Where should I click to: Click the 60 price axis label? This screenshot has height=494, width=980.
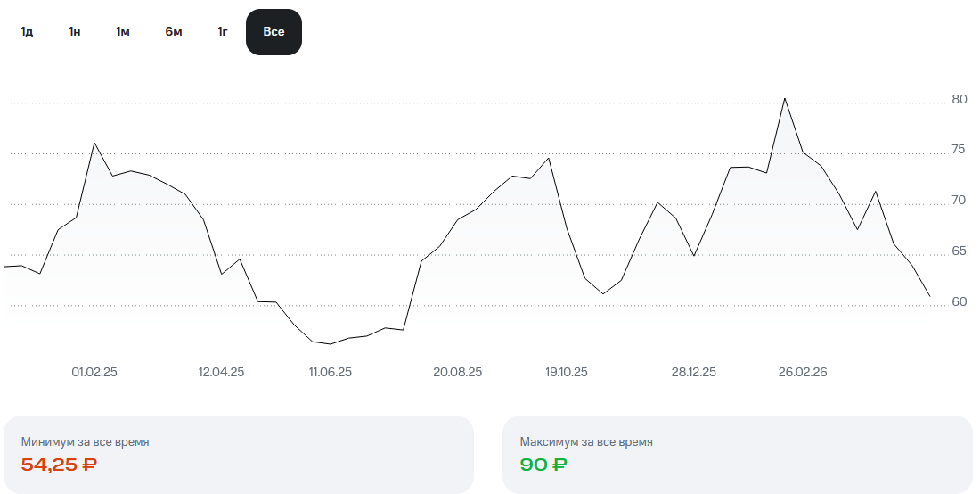click(959, 301)
